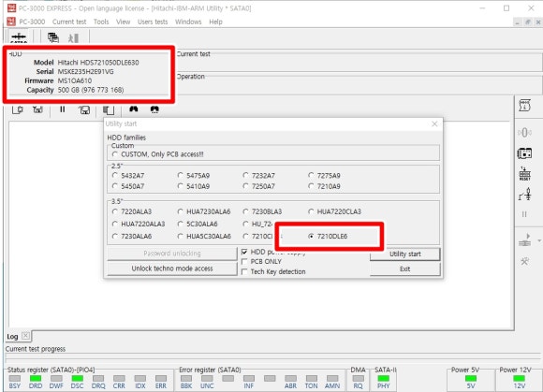Open dropdown arrow beside play-lines sidebar icon
Screen dimensions: 543x392
539,240
